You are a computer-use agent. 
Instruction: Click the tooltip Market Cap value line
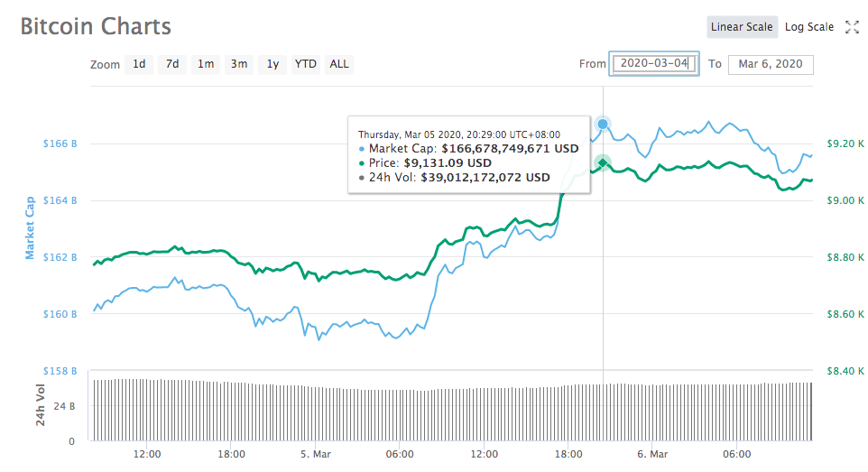tap(468, 149)
